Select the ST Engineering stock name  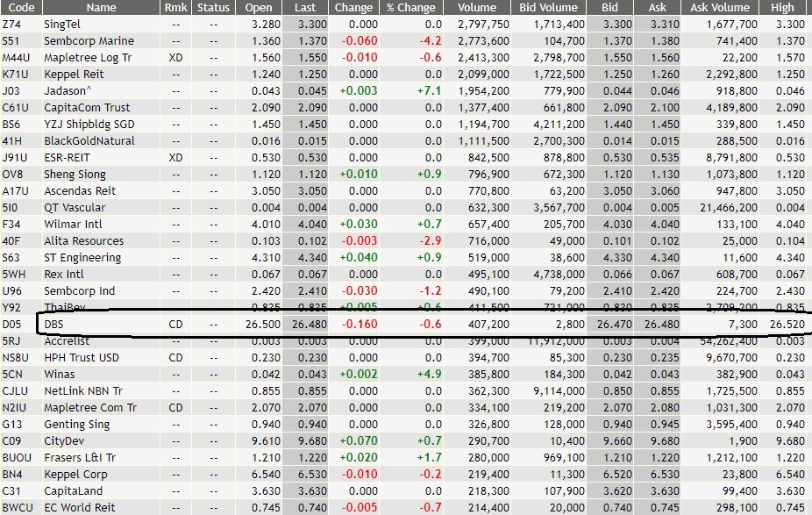pos(82,258)
